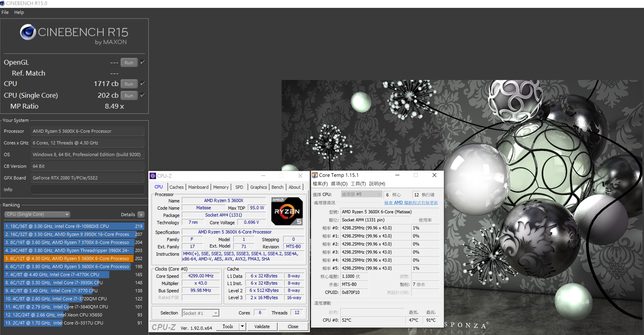Select ranking row 6 Ryzen 5 3600X at 3.80 GHz
The height and width of the screenshot is (335, 644).
(x=74, y=267)
